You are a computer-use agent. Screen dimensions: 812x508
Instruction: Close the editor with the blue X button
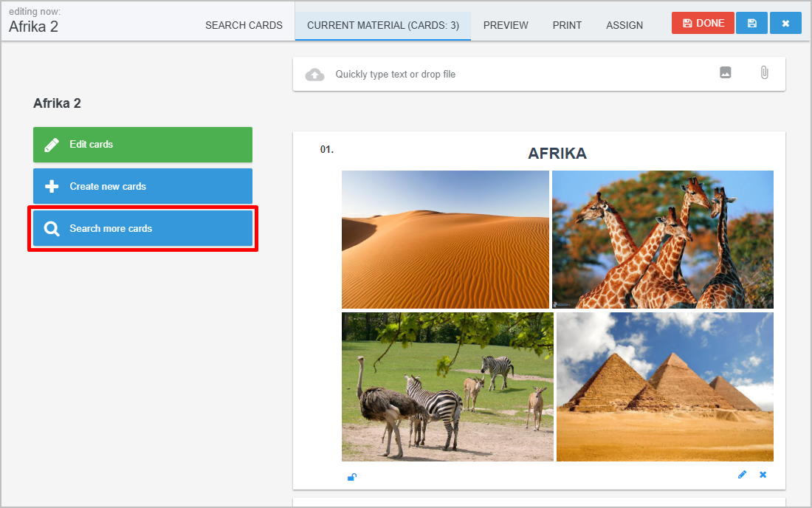pyautogui.click(x=785, y=24)
